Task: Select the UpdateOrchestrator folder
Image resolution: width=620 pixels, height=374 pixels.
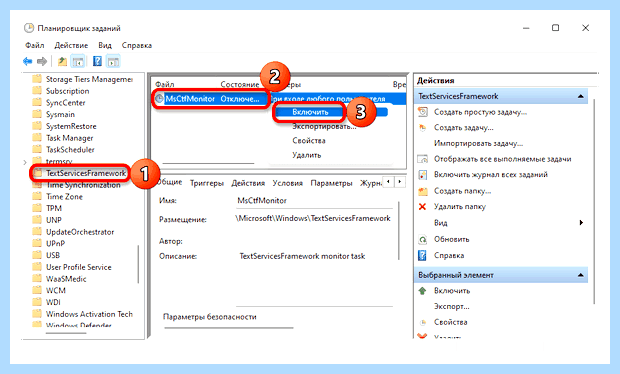Action: [80, 232]
